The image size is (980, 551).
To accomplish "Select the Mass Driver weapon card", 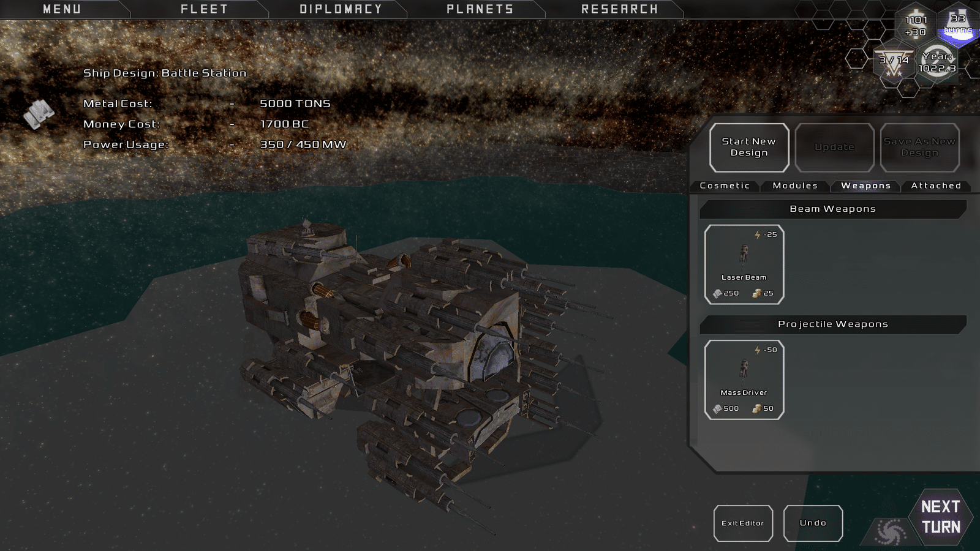I will pos(744,380).
